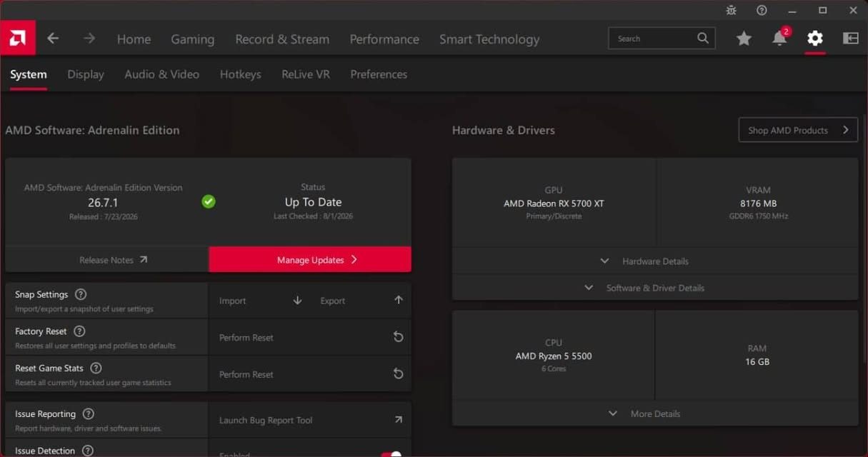Click the 8176 MB VRAM value

pos(758,204)
